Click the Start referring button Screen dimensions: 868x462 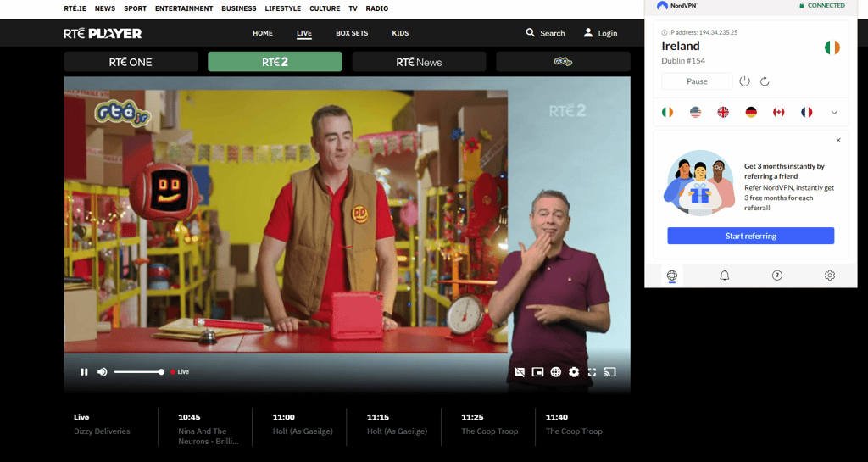751,236
